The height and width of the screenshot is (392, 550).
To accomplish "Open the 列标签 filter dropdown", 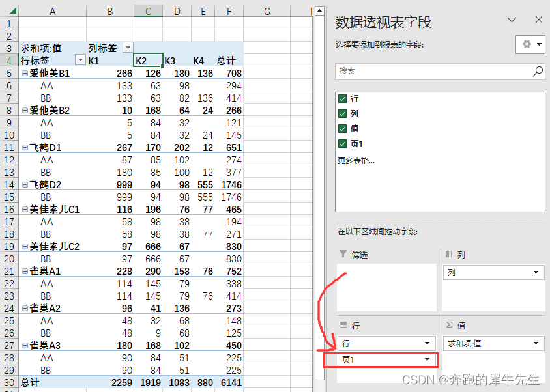I will (x=128, y=47).
